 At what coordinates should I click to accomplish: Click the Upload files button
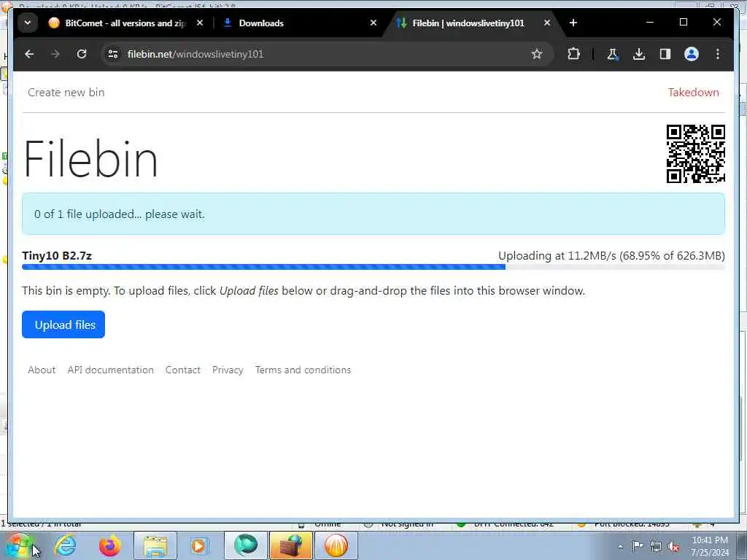click(63, 324)
